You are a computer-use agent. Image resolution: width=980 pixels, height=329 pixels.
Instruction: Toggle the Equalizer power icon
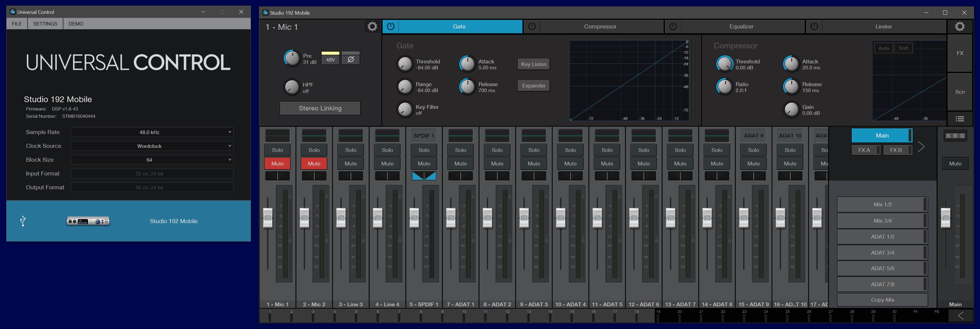[x=673, y=27]
